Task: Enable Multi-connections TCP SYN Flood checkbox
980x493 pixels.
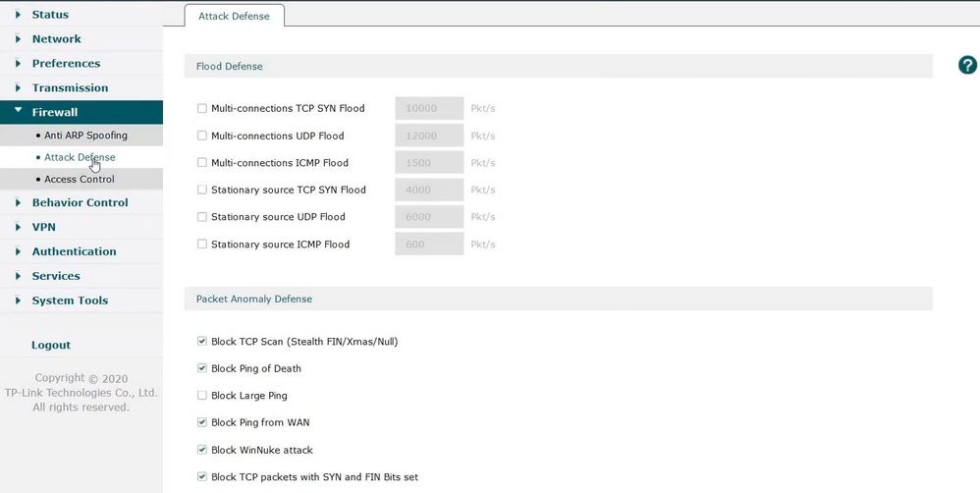Action: click(x=202, y=108)
